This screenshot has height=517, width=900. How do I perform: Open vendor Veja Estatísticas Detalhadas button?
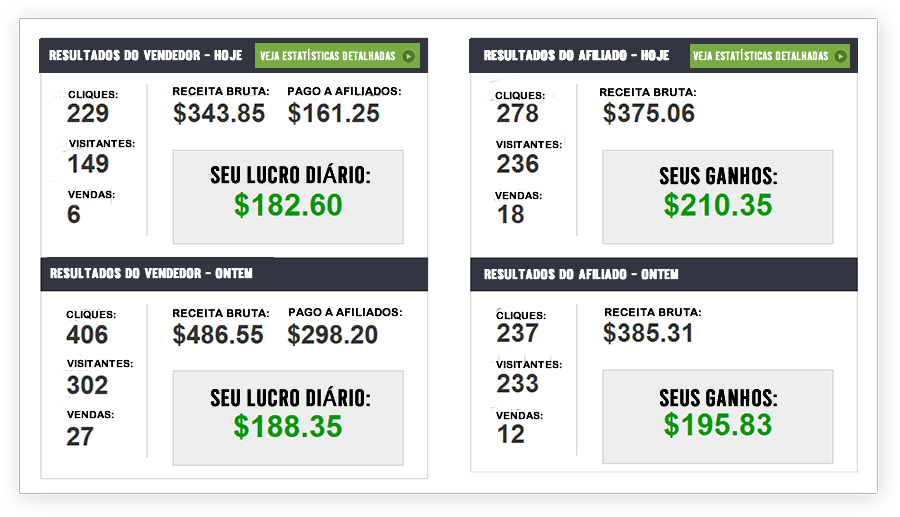point(337,57)
